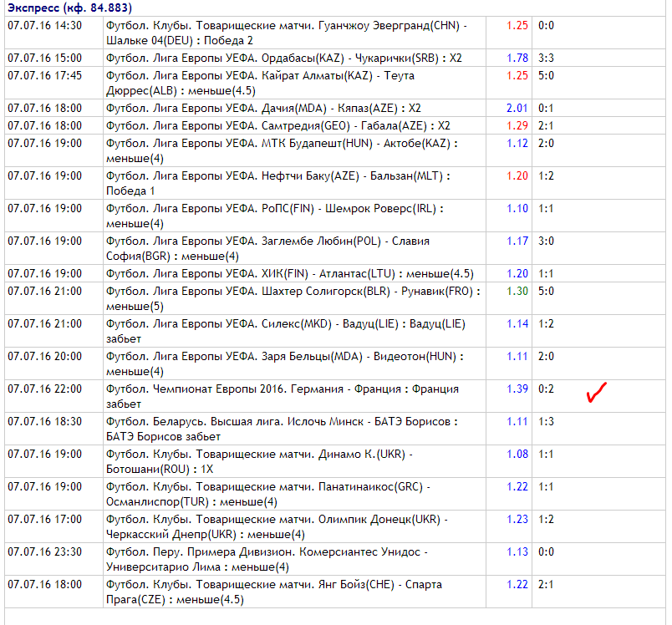The height and width of the screenshot is (625, 672).
Task: Click odds 1.08 in the Динамо К. row
Action: tap(517, 454)
